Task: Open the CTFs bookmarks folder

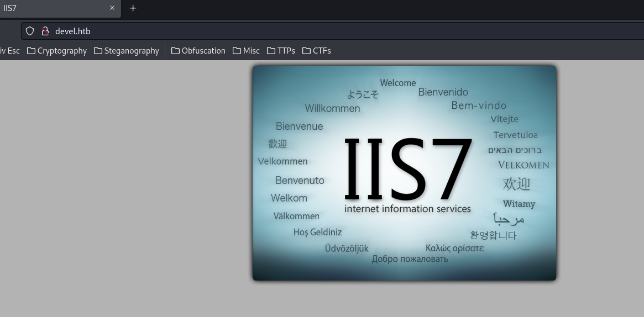Action: pyautogui.click(x=316, y=50)
